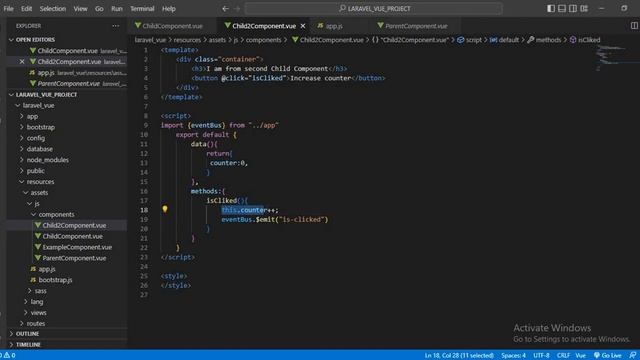Open the Run menu
Viewport: 640px width, 360px height.
117,9
